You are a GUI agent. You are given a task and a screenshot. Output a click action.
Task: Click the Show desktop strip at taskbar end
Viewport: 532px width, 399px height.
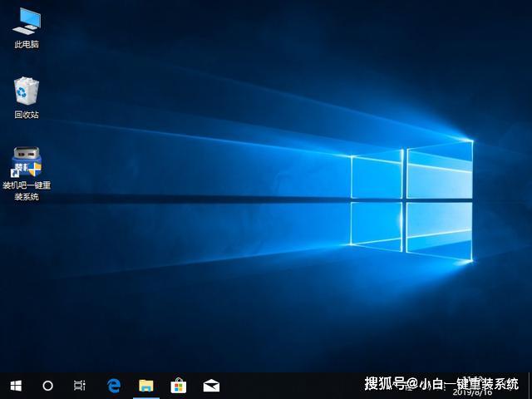click(530, 386)
